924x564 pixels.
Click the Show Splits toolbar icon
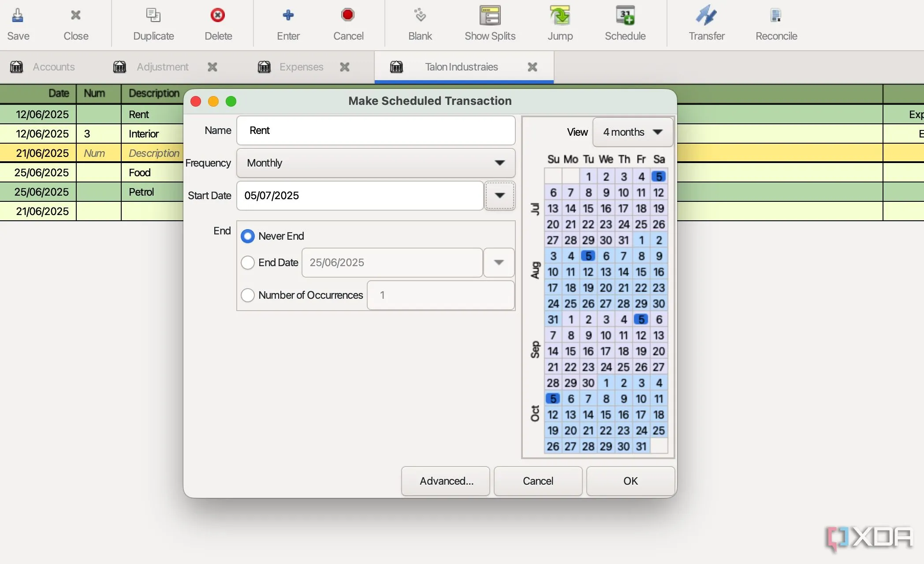490,16
